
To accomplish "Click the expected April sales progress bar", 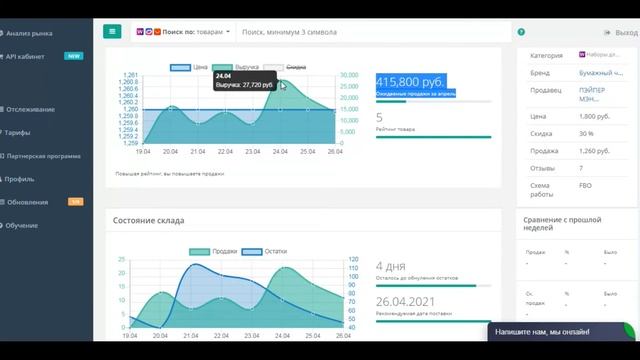I will [x=433, y=102].
